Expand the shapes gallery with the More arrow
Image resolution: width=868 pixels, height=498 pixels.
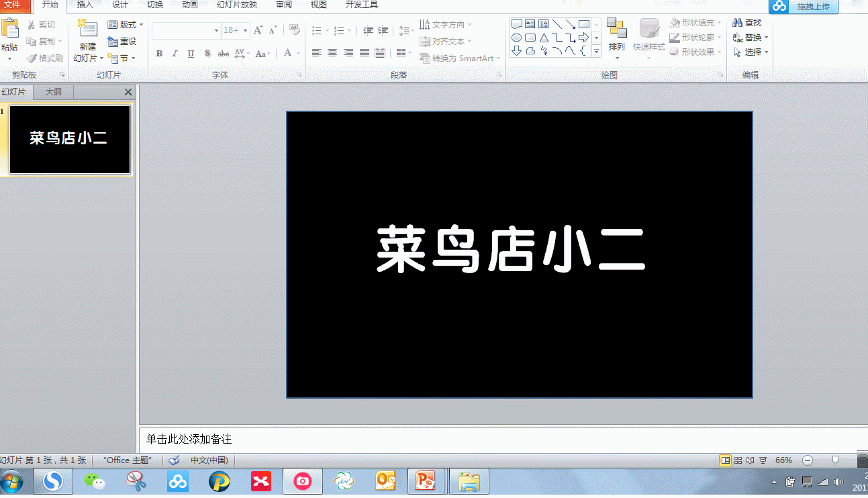click(595, 51)
